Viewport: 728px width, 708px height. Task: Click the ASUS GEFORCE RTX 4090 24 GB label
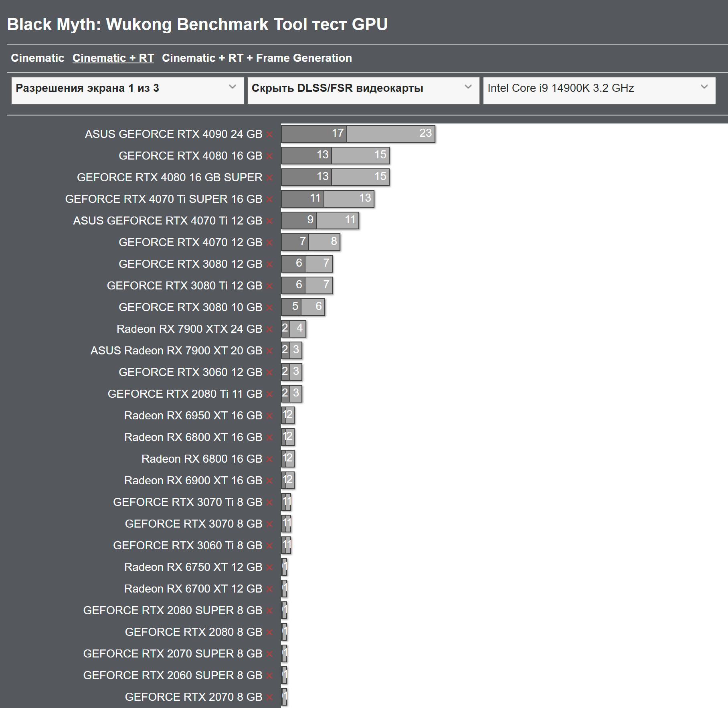pyautogui.click(x=174, y=134)
